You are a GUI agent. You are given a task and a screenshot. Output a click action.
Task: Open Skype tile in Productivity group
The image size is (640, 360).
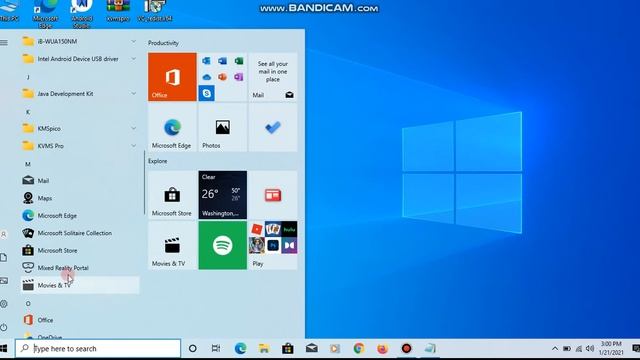coord(207,93)
